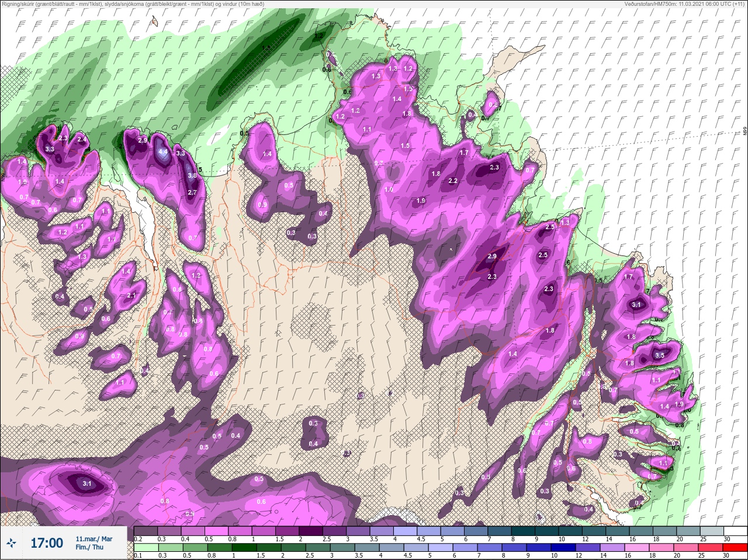The image size is (748, 560).
Task: Click the weekday text 'Fim./ Thu'
Action: (x=89, y=547)
